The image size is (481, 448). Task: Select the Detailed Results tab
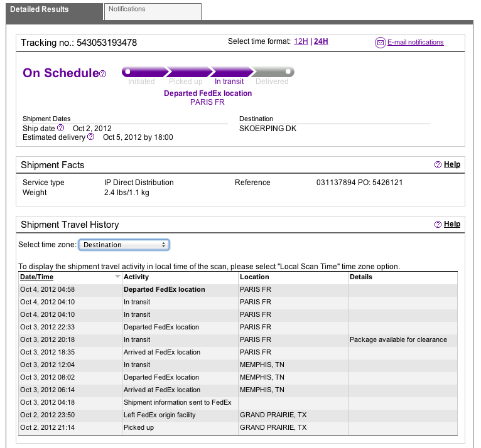pos(54,11)
